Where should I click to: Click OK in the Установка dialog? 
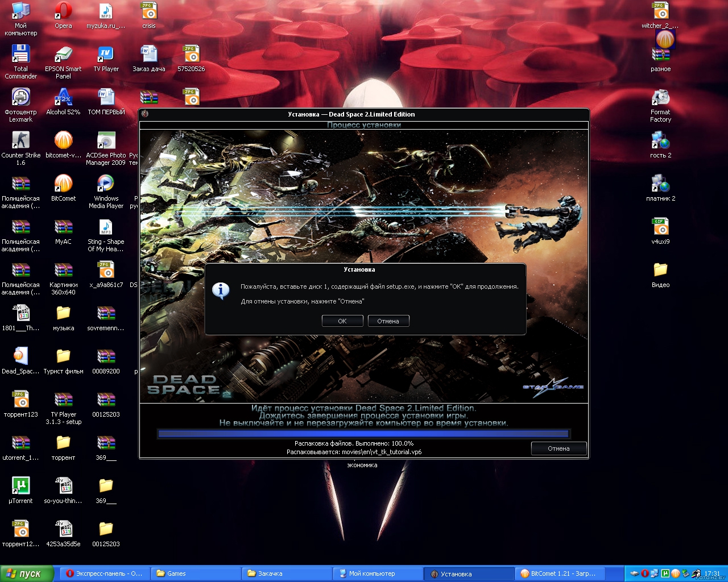point(342,321)
